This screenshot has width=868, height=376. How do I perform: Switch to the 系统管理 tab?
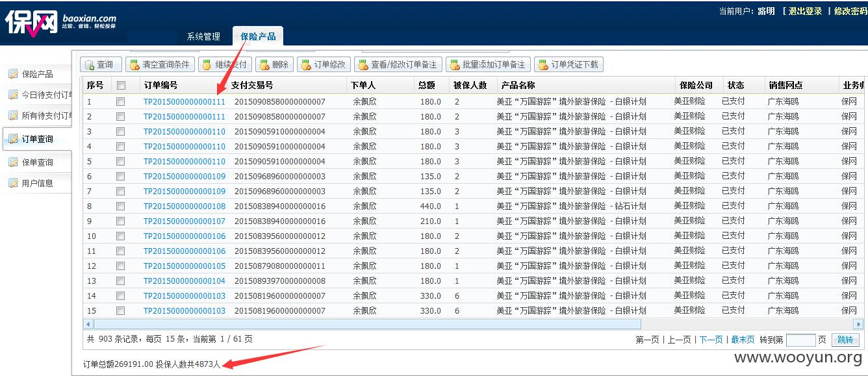click(203, 36)
